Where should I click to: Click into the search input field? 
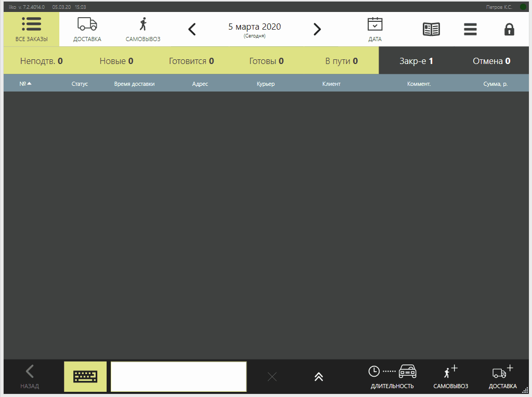tap(178, 377)
